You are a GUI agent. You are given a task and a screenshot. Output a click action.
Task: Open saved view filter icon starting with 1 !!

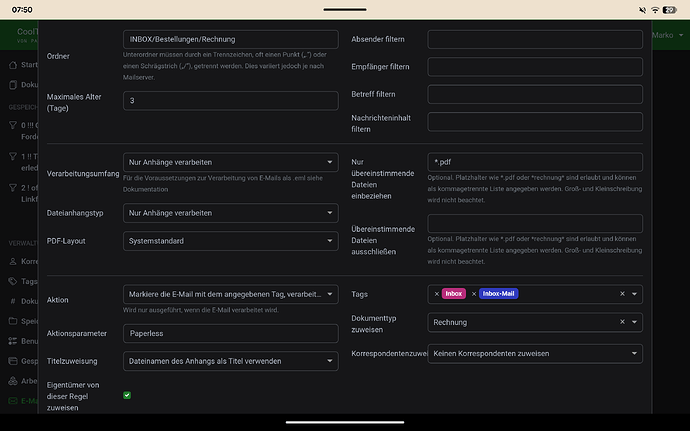(x=13, y=156)
